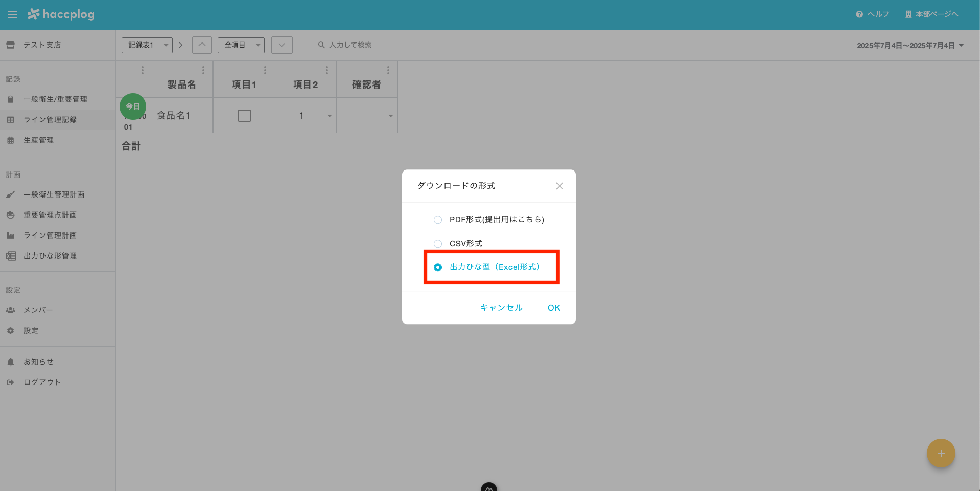
Task: Click the ヘルプ help icon
Action: click(x=858, y=14)
